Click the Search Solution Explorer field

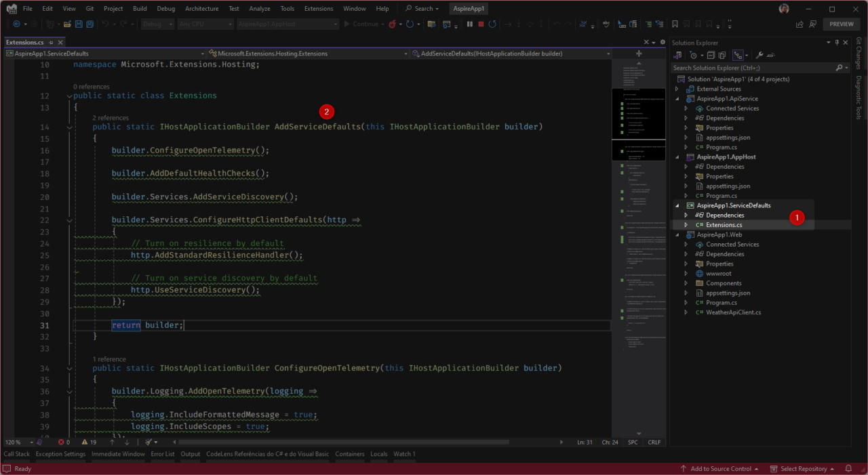pyautogui.click(x=746, y=67)
